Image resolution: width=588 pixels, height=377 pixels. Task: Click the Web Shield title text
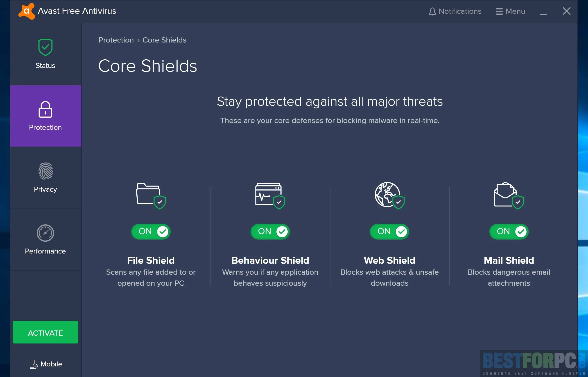389,260
